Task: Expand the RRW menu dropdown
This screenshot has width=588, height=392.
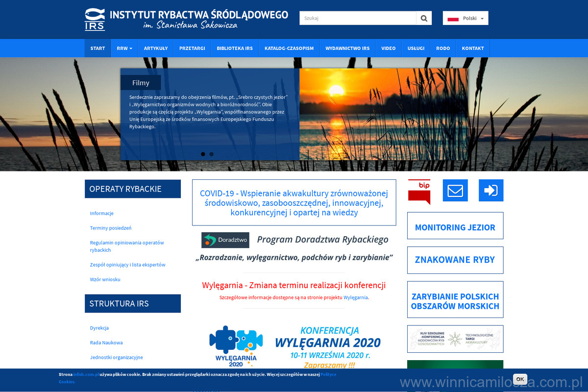Action: pyautogui.click(x=124, y=49)
